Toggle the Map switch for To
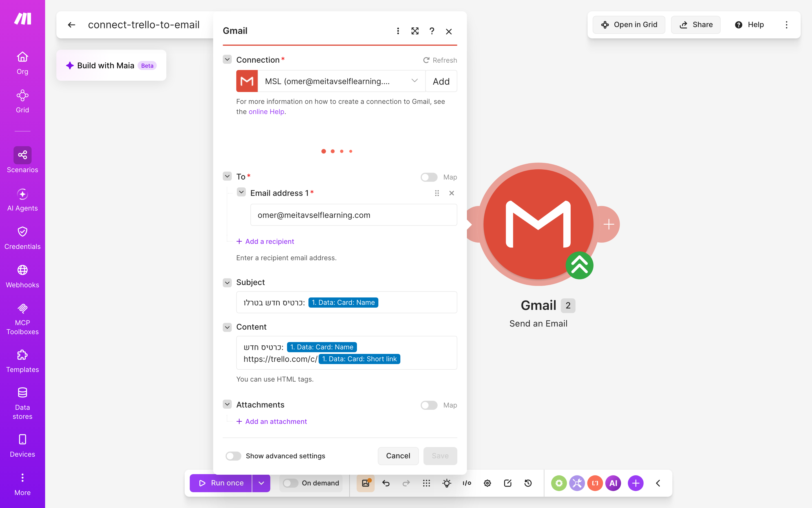This screenshot has height=508, width=812. 429,177
